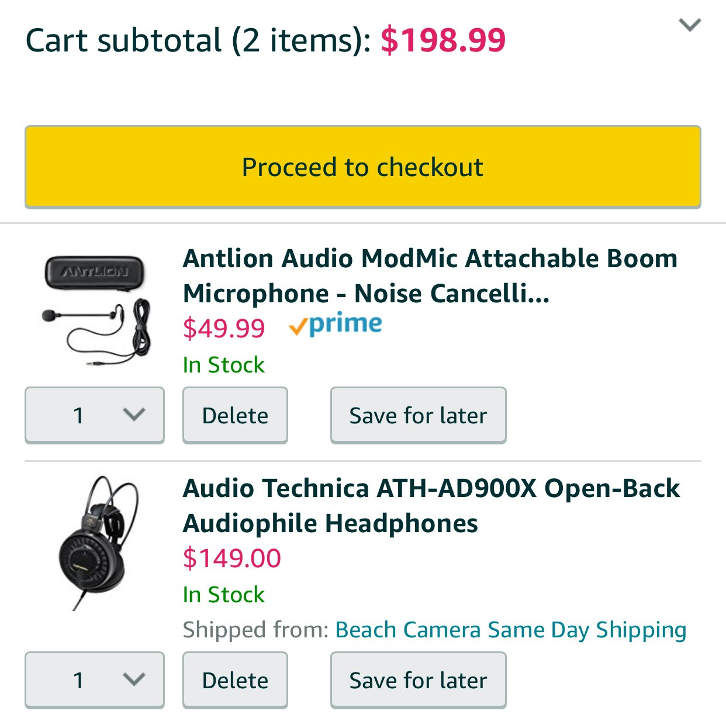726x728 pixels.
Task: Save the Antlion ModMic for later
Action: click(x=418, y=415)
